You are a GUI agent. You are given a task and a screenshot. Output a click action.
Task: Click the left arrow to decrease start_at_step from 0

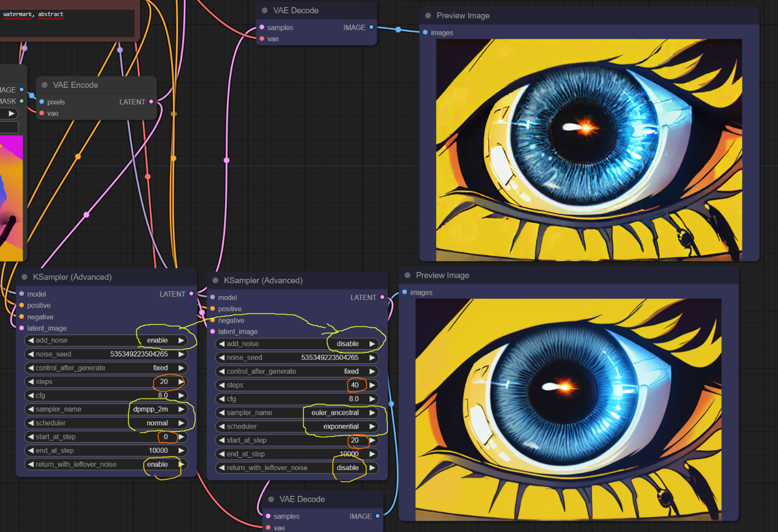(31, 437)
